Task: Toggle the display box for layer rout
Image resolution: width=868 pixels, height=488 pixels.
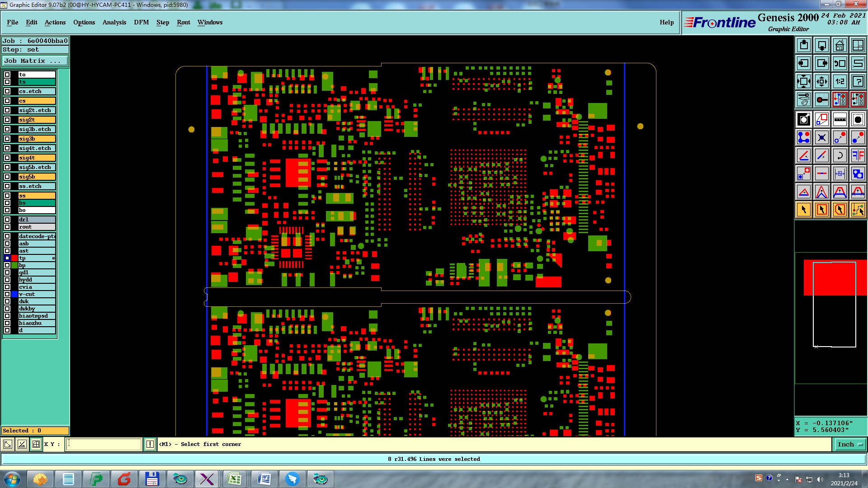Action: (7, 227)
